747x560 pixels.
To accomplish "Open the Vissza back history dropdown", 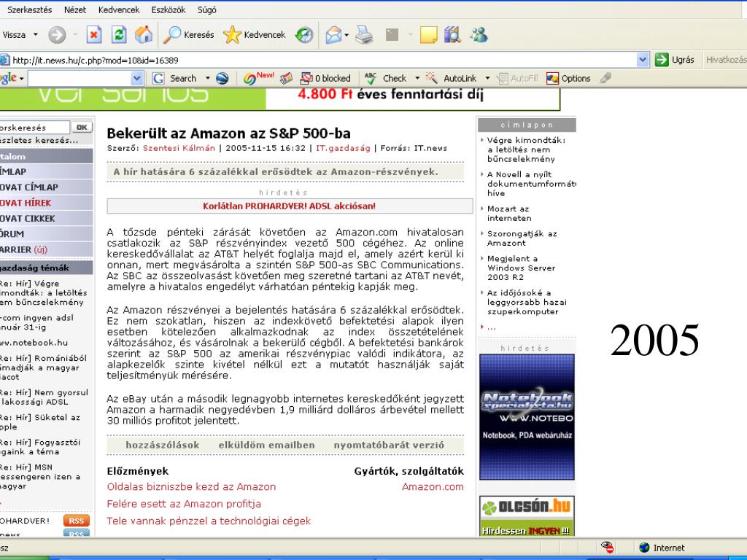I will tap(35, 35).
